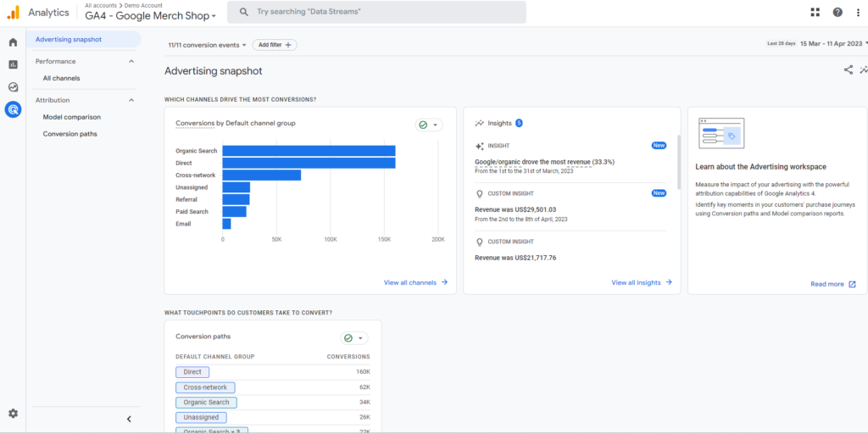Collapse the Performance section
Screen dimensions: 868x434
(131, 61)
